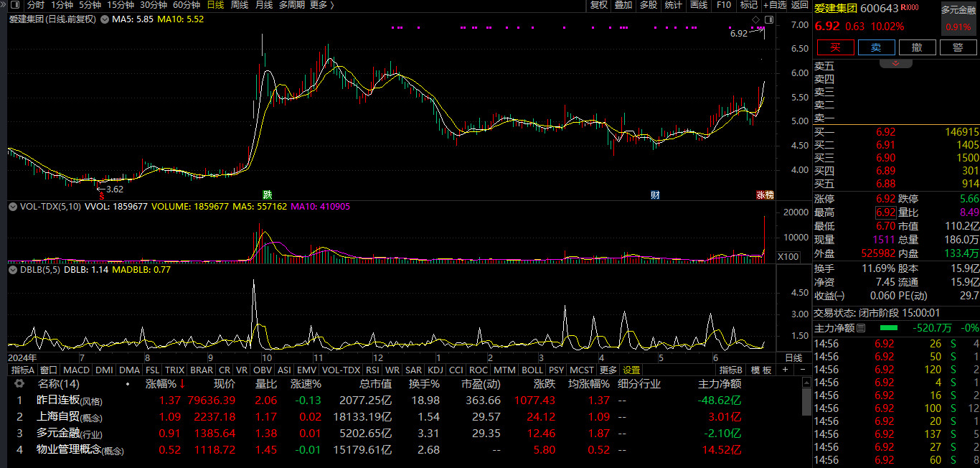Click the diamond marker icon on chart
Image resolution: width=980 pixels, height=468 pixels.
pos(755,19)
